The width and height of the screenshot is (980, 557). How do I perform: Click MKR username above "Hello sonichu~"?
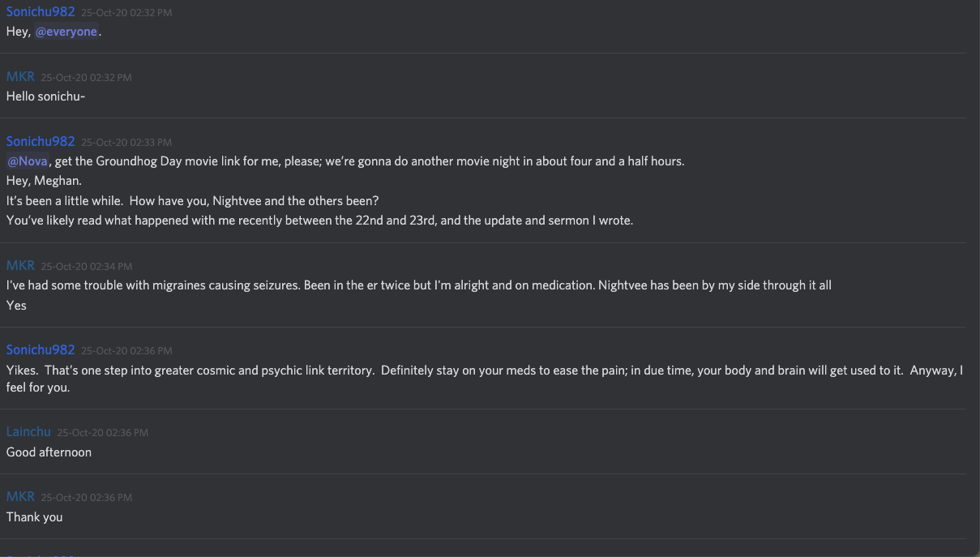20,76
